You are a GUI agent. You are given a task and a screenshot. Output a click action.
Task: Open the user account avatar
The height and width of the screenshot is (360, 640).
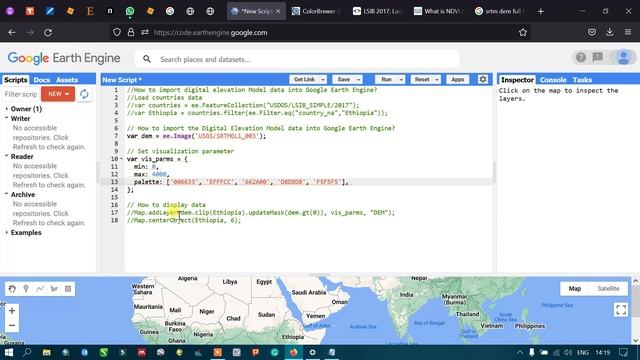[x=624, y=58]
